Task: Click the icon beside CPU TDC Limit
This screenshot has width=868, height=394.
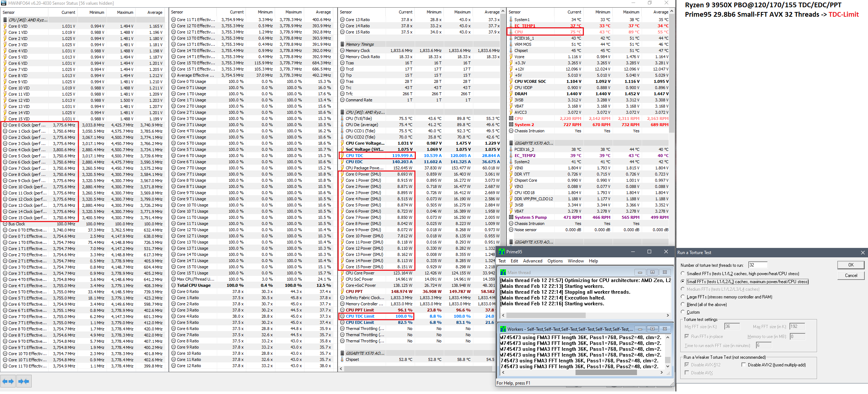Action: (x=342, y=316)
